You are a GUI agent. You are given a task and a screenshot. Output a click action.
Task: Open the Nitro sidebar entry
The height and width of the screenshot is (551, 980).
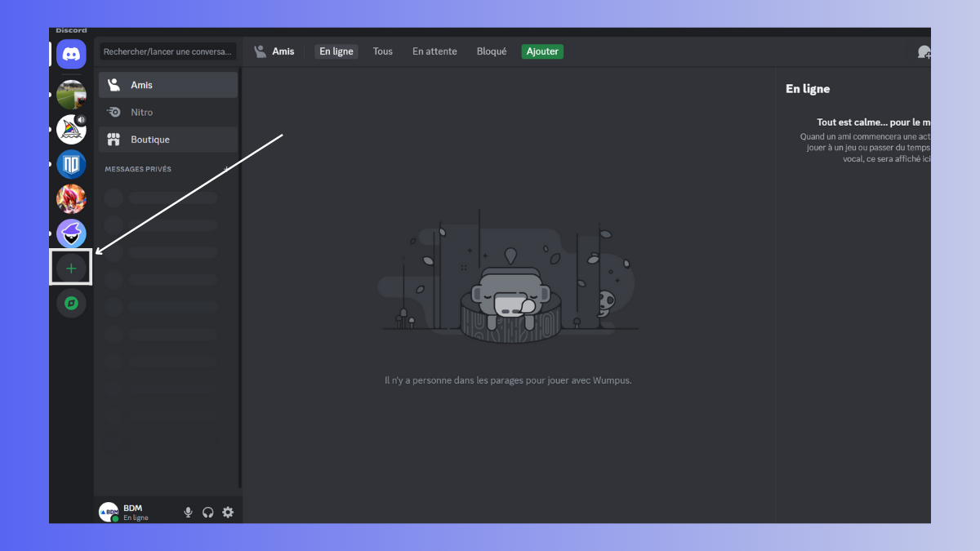click(x=168, y=112)
